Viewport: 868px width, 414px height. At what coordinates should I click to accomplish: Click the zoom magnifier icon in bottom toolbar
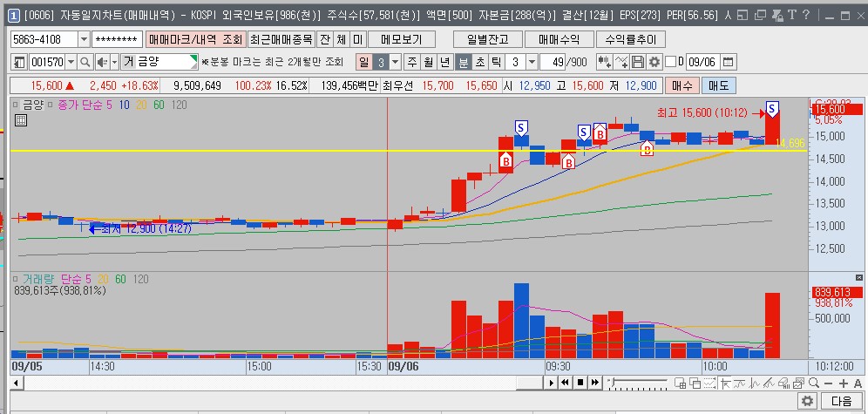click(814, 383)
